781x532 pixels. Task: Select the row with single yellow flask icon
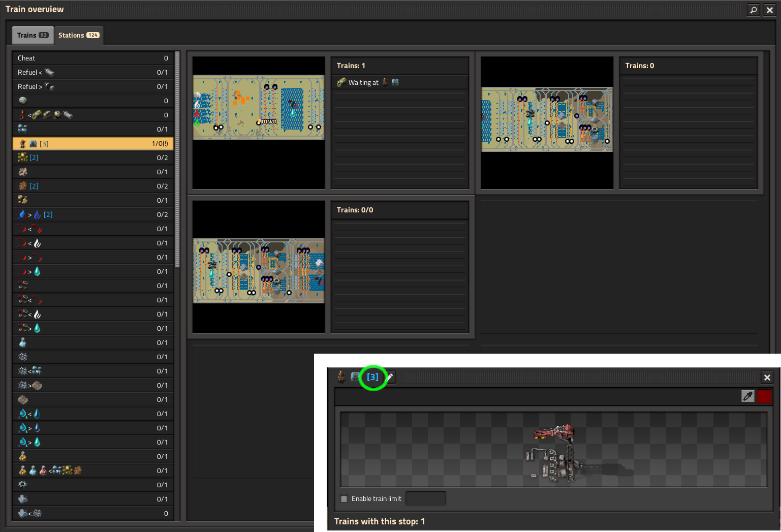click(x=93, y=456)
